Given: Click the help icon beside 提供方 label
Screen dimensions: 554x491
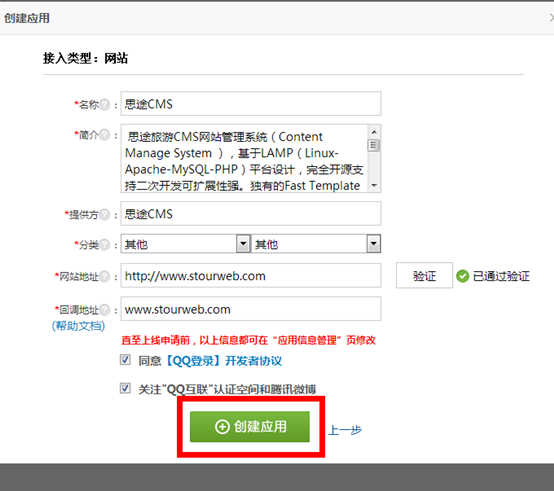Looking at the screenshot, I should coord(105,214).
